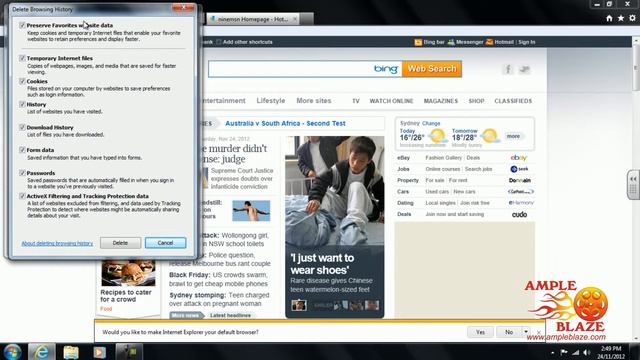The image size is (640, 360).
Task: Click the eHarmony logo in the Dating row
Action: [521, 203]
